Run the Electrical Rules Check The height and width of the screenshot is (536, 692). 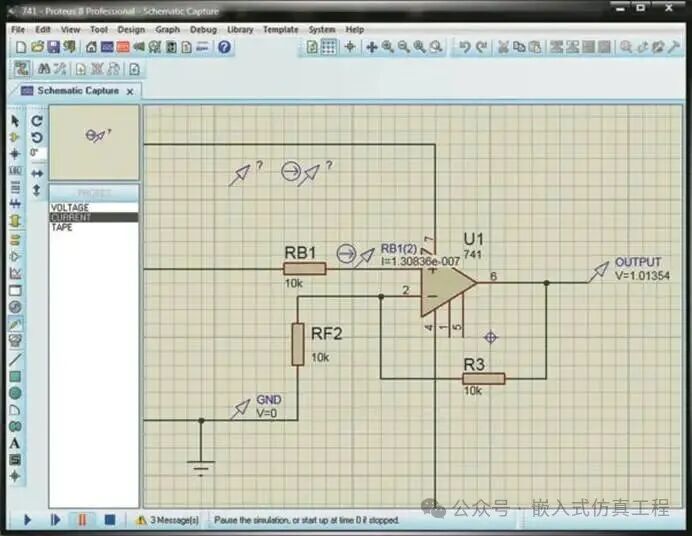click(x=134, y=69)
